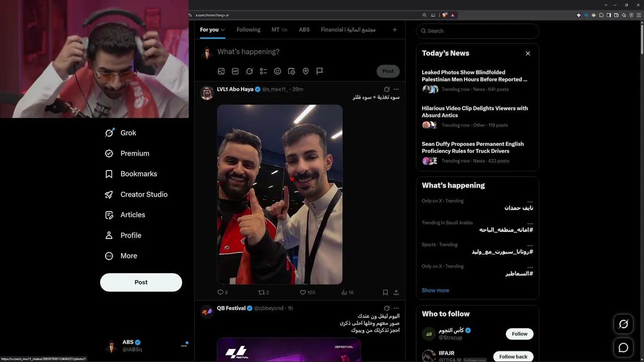
Task: Share the LVL1 Abo Haya post
Action: pyautogui.click(x=396, y=292)
